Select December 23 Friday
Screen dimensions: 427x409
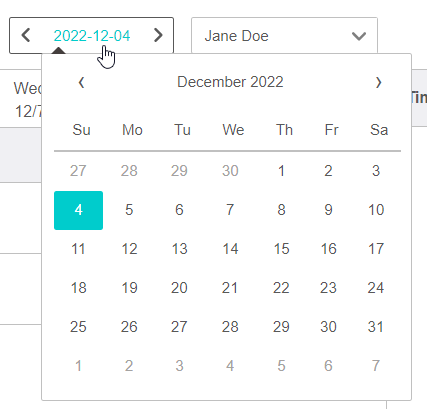pos(328,288)
